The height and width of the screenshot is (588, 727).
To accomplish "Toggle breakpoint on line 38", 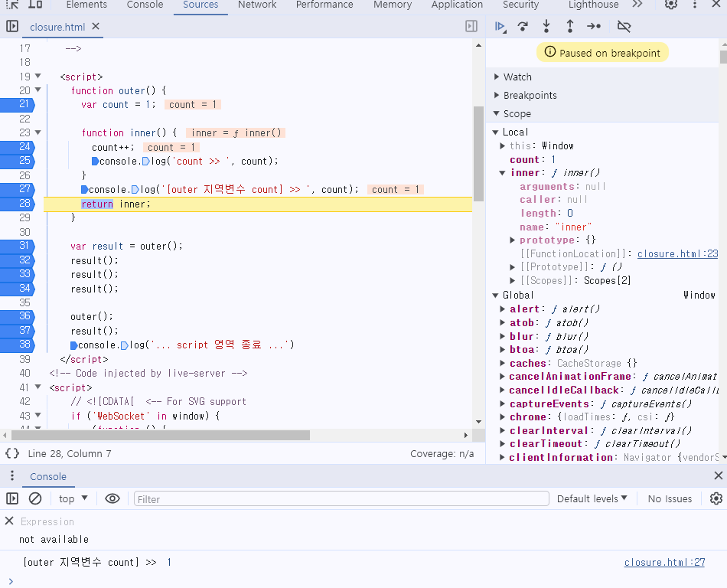I will 18,345.
